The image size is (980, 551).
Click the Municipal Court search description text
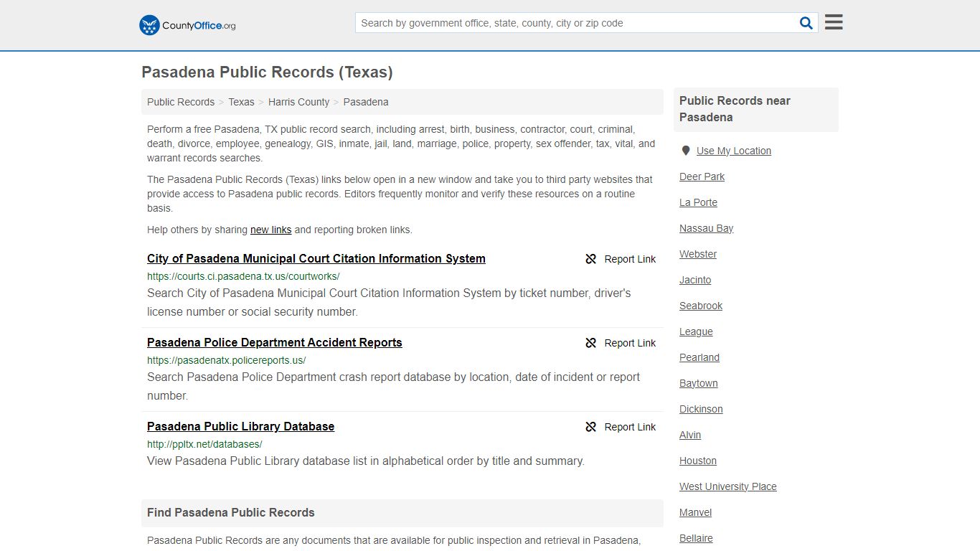pos(389,302)
